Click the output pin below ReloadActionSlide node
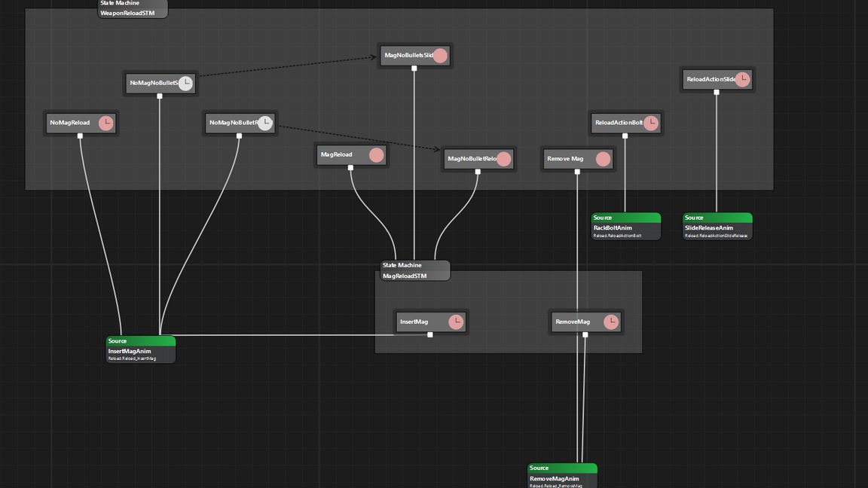The image size is (868, 488). 717,93
